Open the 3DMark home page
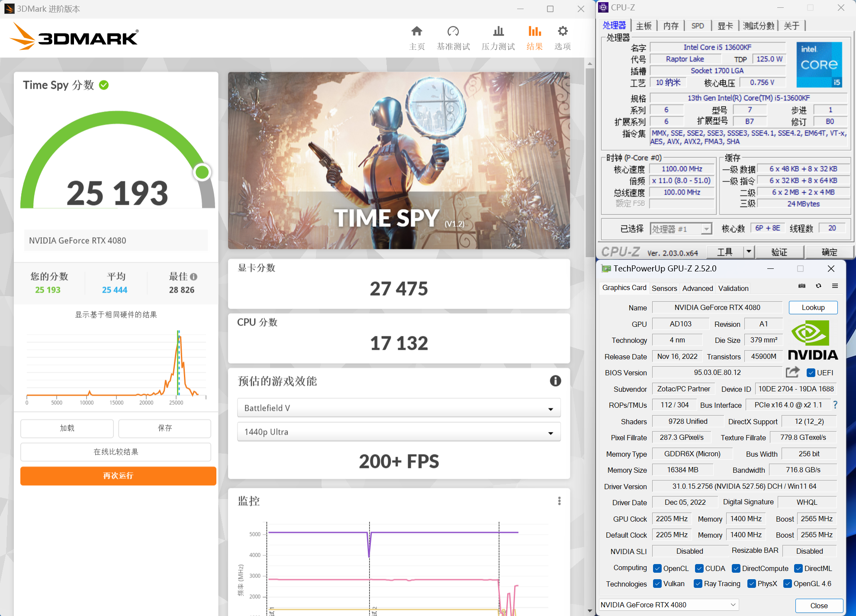 point(417,37)
